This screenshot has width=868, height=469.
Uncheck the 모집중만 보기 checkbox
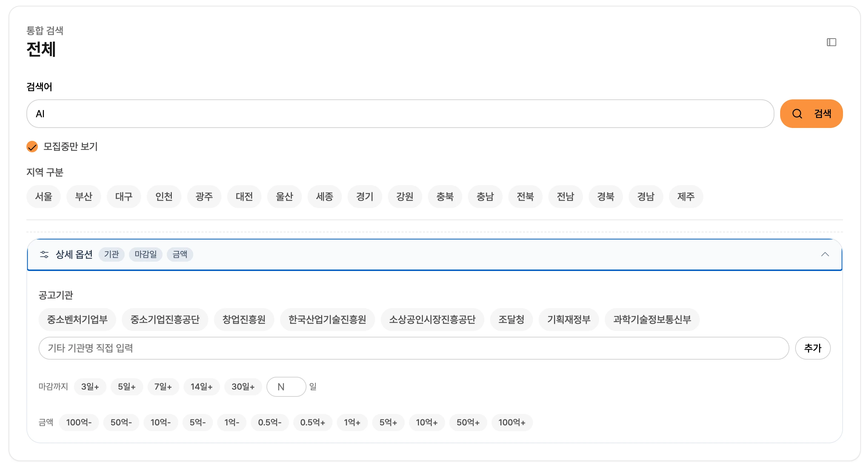click(x=32, y=147)
